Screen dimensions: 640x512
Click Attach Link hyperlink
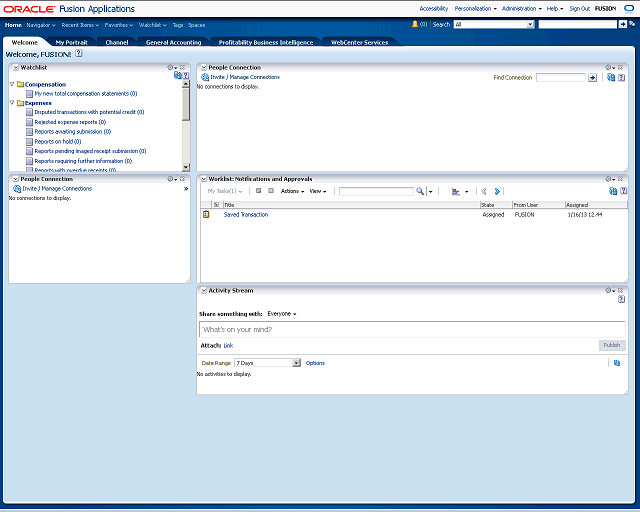tap(228, 345)
